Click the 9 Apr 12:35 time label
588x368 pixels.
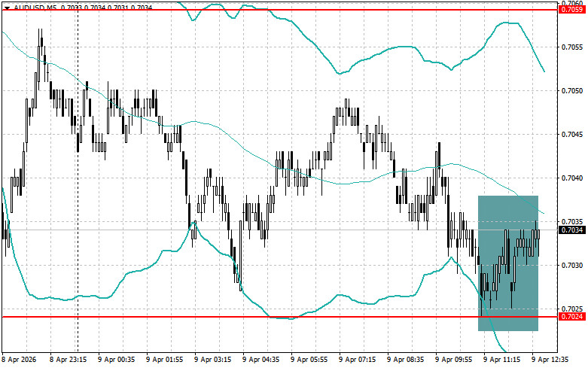[x=550, y=360]
